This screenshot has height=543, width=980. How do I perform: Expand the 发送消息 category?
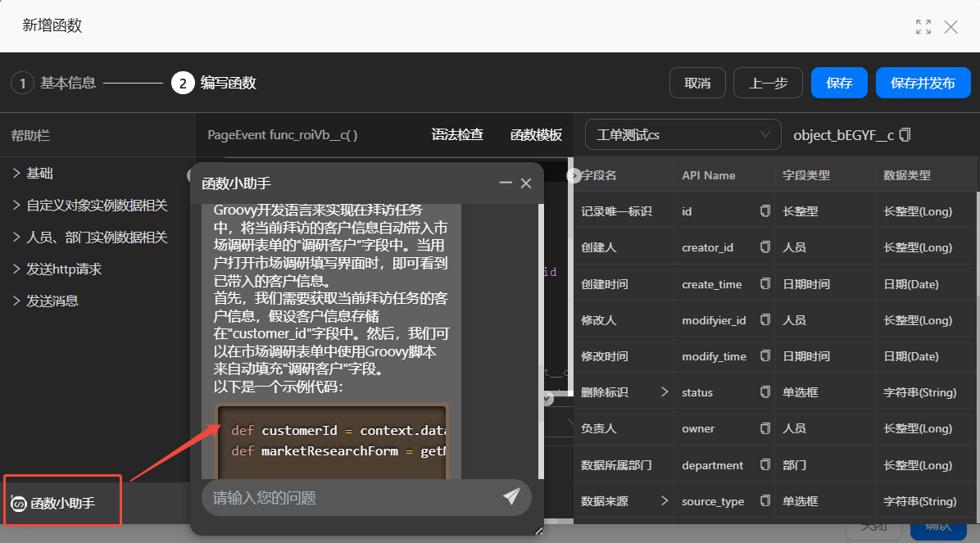45,301
